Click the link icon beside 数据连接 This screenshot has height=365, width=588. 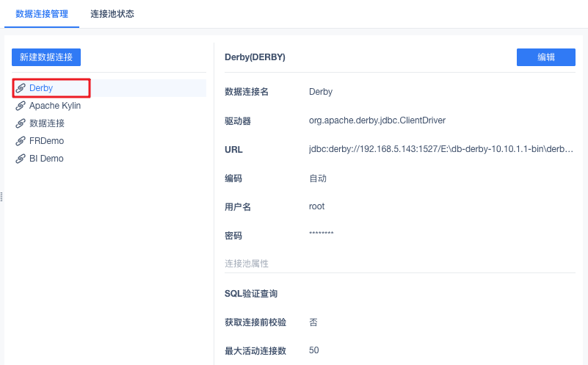[21, 123]
